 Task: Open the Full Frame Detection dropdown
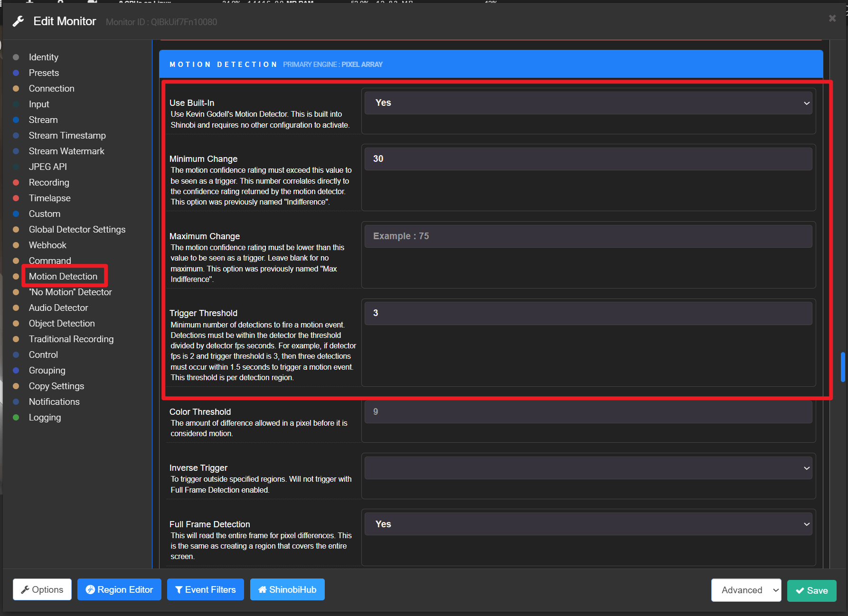588,524
